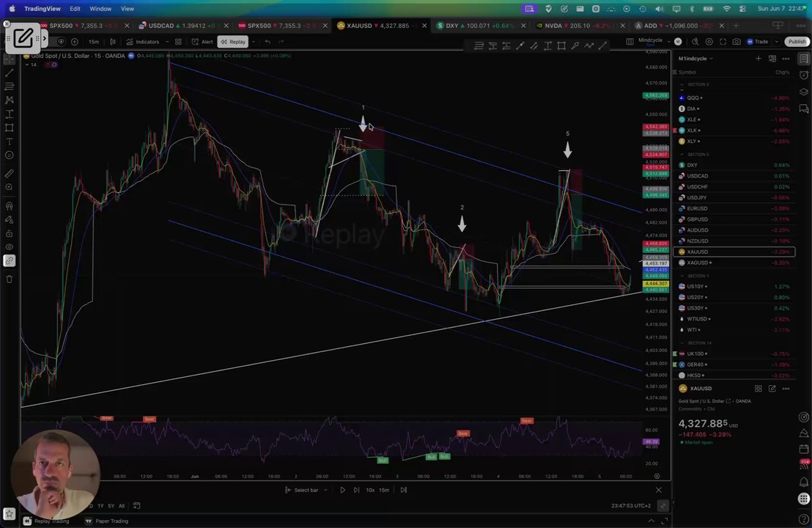Take a chart snapshot camera icon
This screenshot has height=528, width=812.
coord(737,42)
